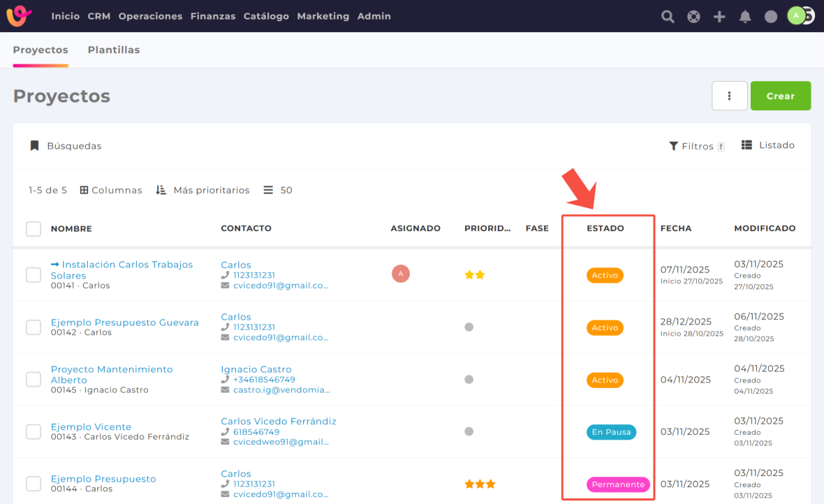824x504 pixels.
Task: Click the search magnifier icon in top bar
Action: tap(668, 17)
